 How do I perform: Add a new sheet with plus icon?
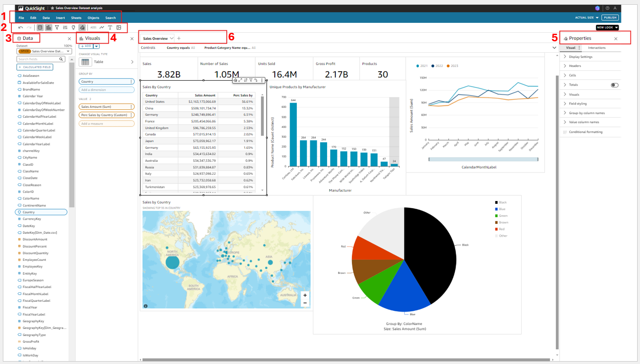(x=179, y=38)
